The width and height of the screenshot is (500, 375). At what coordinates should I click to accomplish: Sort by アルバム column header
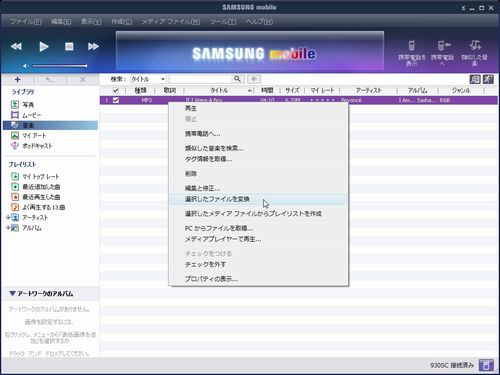[x=418, y=90]
